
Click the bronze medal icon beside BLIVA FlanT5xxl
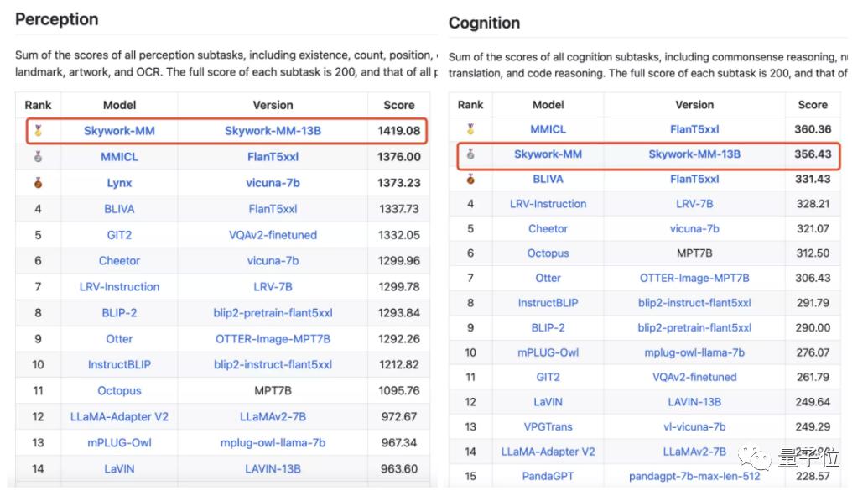(x=470, y=179)
